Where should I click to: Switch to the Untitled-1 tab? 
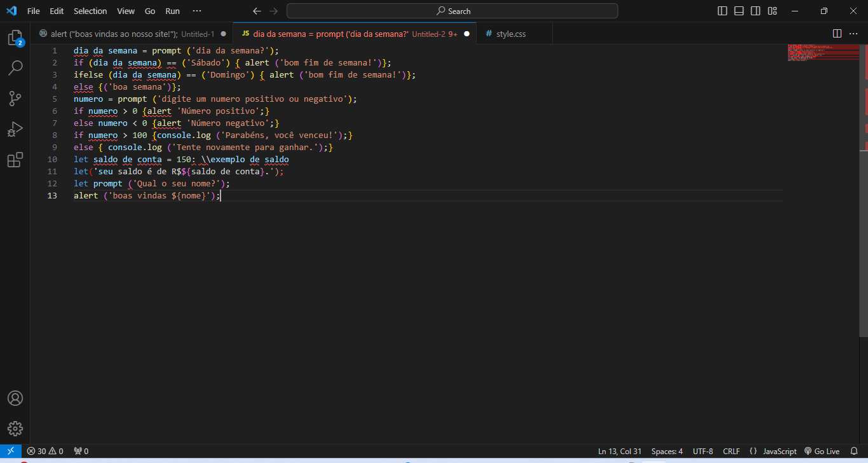[x=132, y=34]
